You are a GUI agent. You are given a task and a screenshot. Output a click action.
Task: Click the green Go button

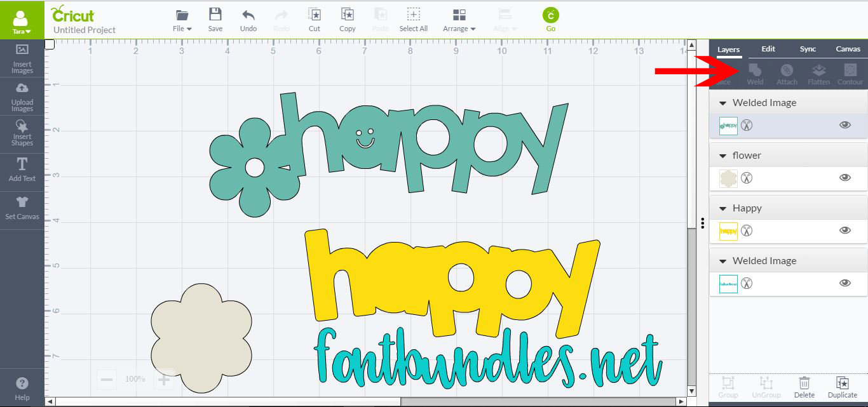tap(551, 20)
